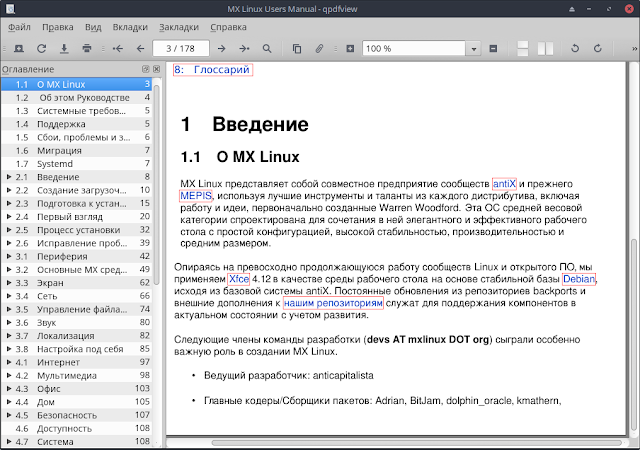Expand outline entry 4.5 Безопасность

[9, 415]
